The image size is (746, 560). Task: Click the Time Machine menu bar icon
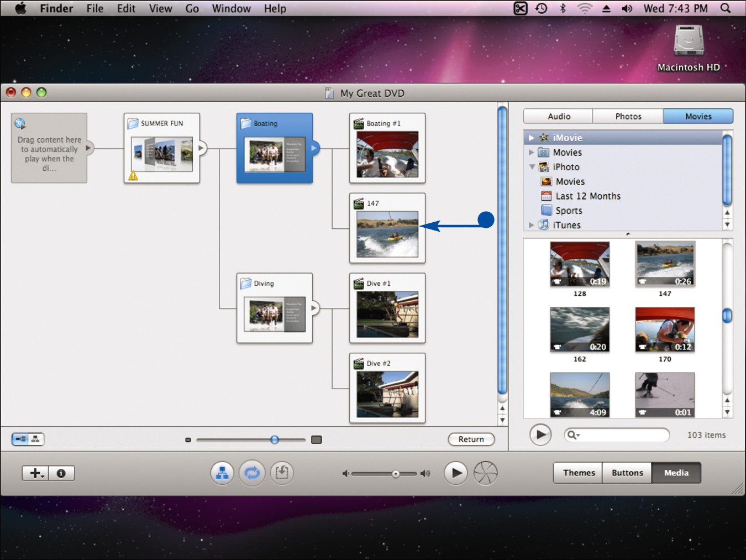(542, 8)
